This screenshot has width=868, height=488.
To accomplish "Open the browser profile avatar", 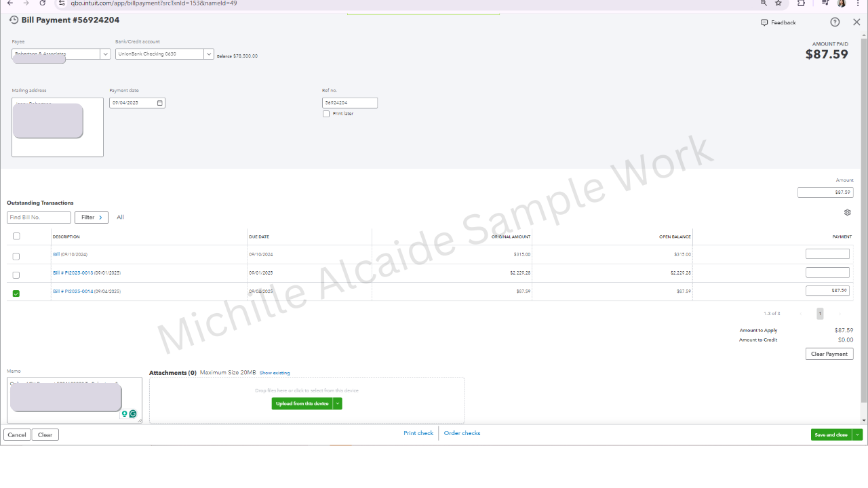I will coord(842,3).
